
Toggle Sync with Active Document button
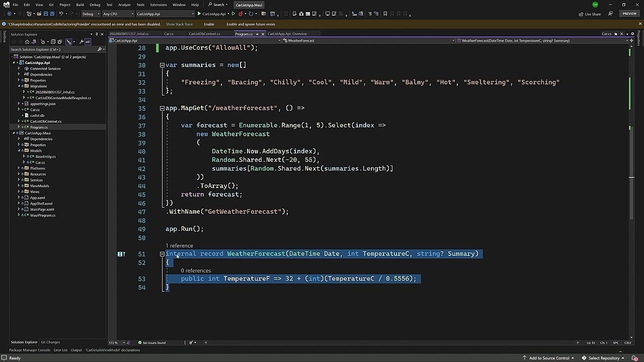coord(69,42)
